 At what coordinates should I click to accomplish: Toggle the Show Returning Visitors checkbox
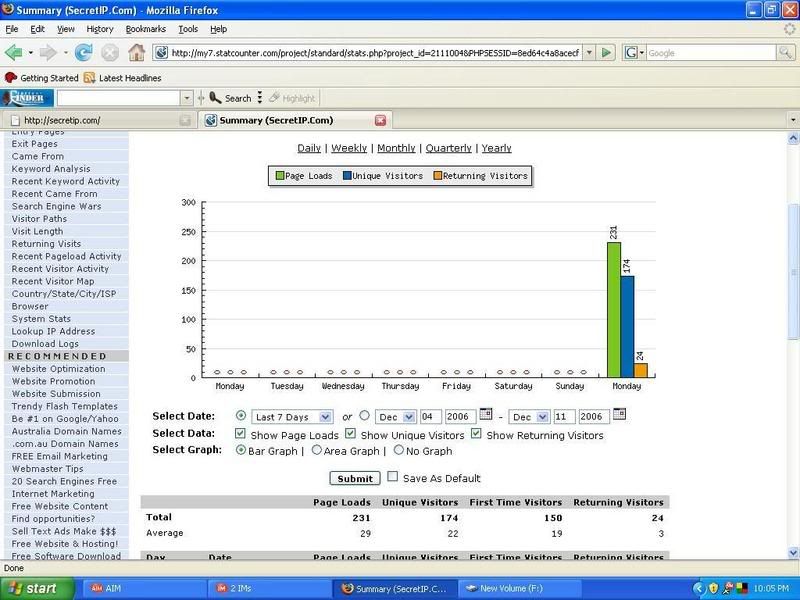[x=476, y=435]
